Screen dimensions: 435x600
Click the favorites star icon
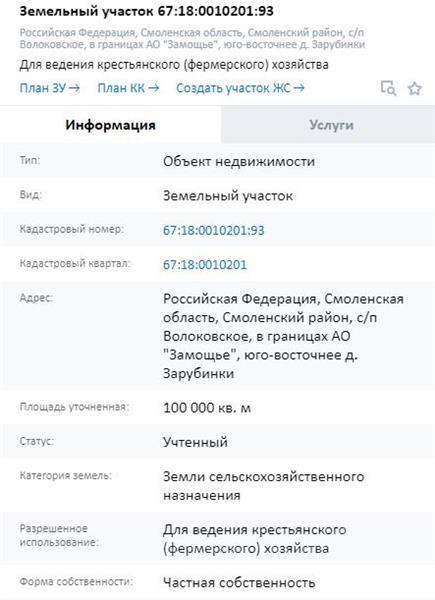tap(415, 88)
